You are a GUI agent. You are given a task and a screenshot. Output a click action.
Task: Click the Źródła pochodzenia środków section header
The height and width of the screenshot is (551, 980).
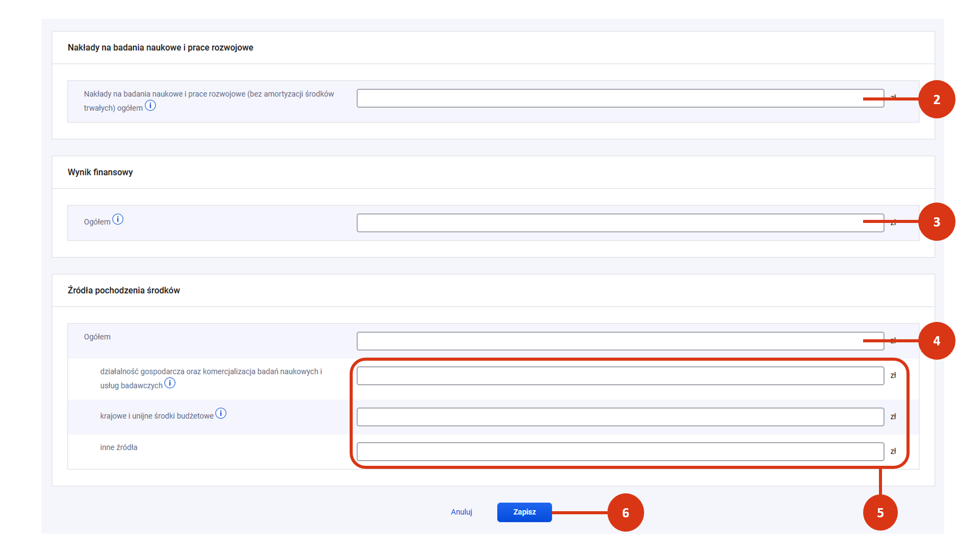click(124, 290)
